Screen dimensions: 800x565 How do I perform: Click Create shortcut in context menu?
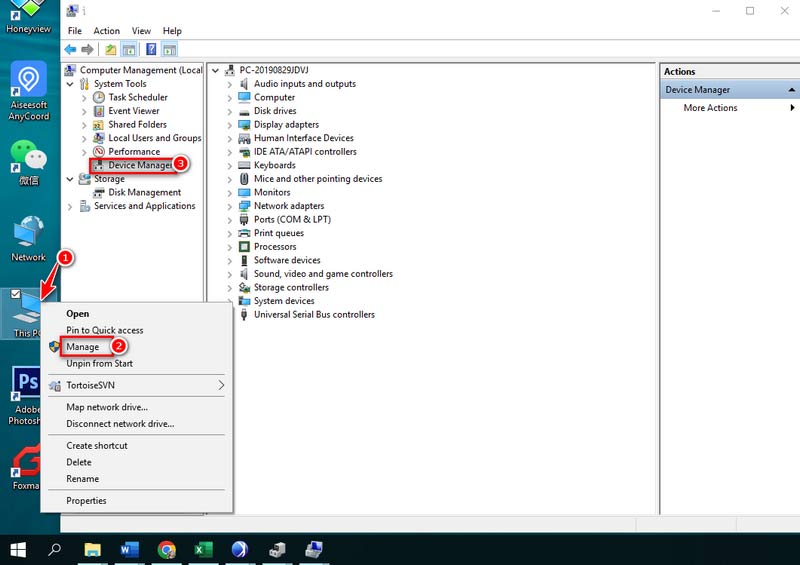[x=97, y=446]
